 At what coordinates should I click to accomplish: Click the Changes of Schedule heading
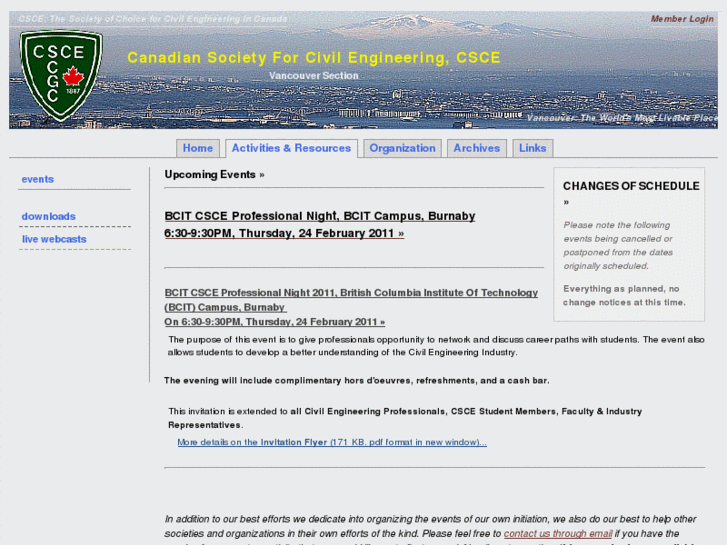tap(631, 192)
